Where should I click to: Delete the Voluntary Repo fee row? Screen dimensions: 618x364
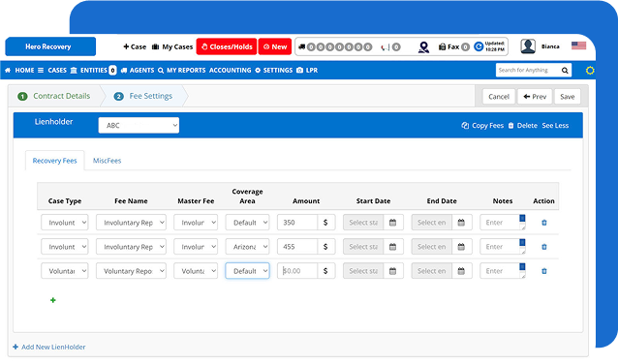point(544,271)
